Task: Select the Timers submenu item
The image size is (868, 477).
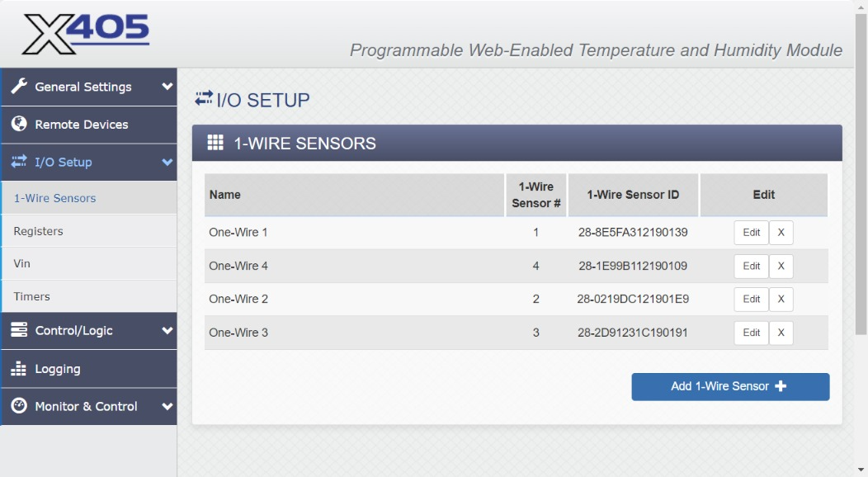Action: [31, 296]
